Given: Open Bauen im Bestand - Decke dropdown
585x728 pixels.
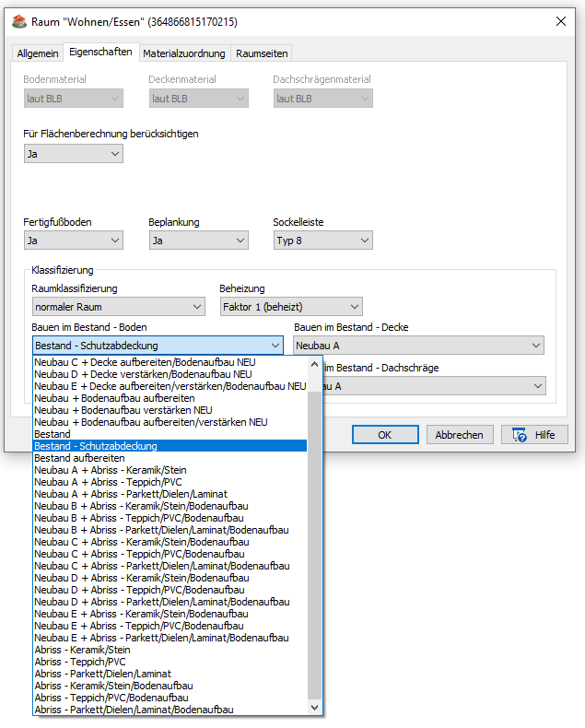Looking at the screenshot, I should [418, 346].
